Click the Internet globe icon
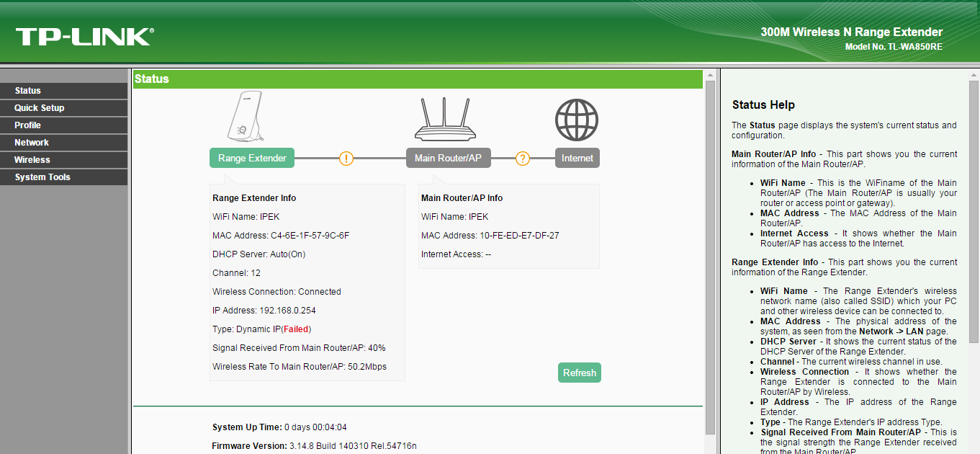The width and height of the screenshot is (980, 454). pos(577,120)
